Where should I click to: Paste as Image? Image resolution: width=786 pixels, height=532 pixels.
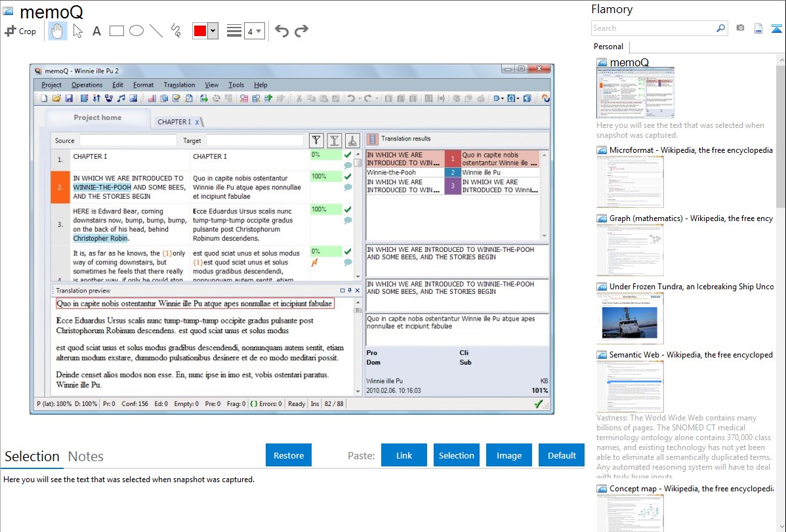click(x=509, y=455)
